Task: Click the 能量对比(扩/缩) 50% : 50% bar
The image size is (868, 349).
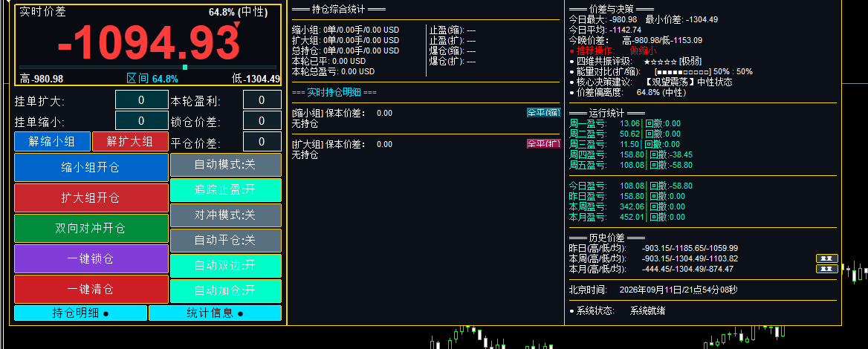Action: tap(661, 71)
